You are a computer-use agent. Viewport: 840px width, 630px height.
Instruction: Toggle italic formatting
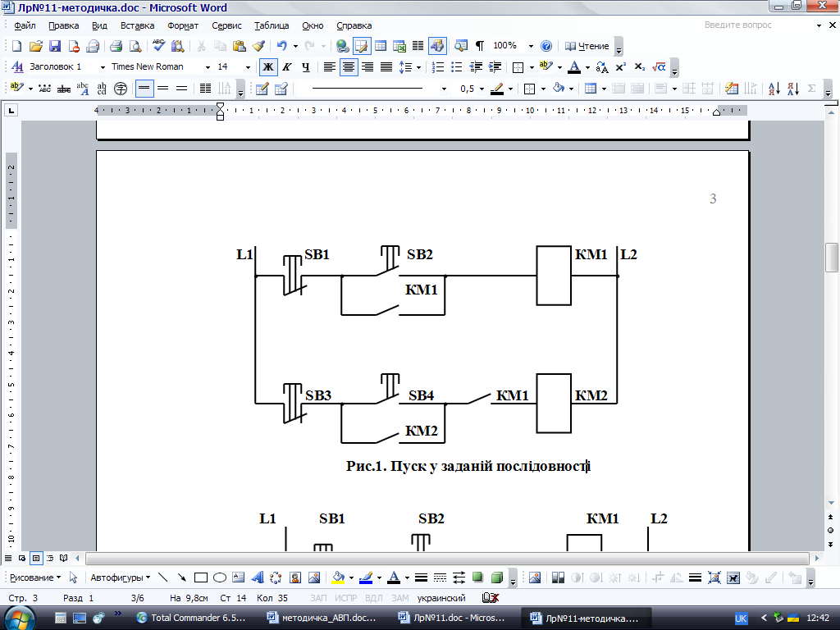286,67
